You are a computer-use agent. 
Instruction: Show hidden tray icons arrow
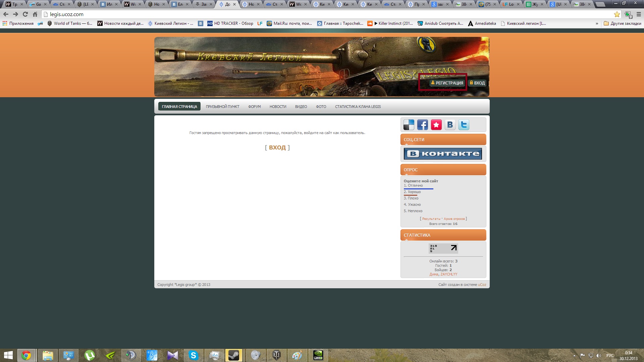coord(574,356)
